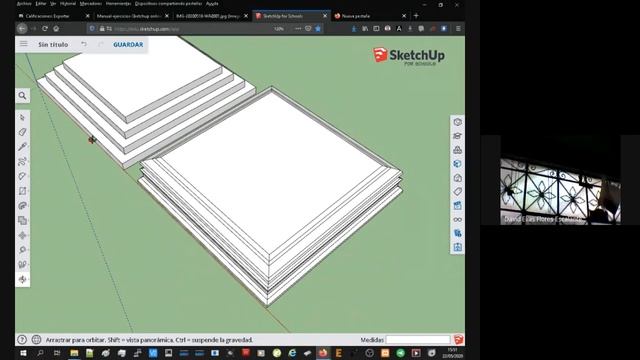Open the Ayuda menu
This screenshot has width=640, height=360.
click(x=212, y=4)
